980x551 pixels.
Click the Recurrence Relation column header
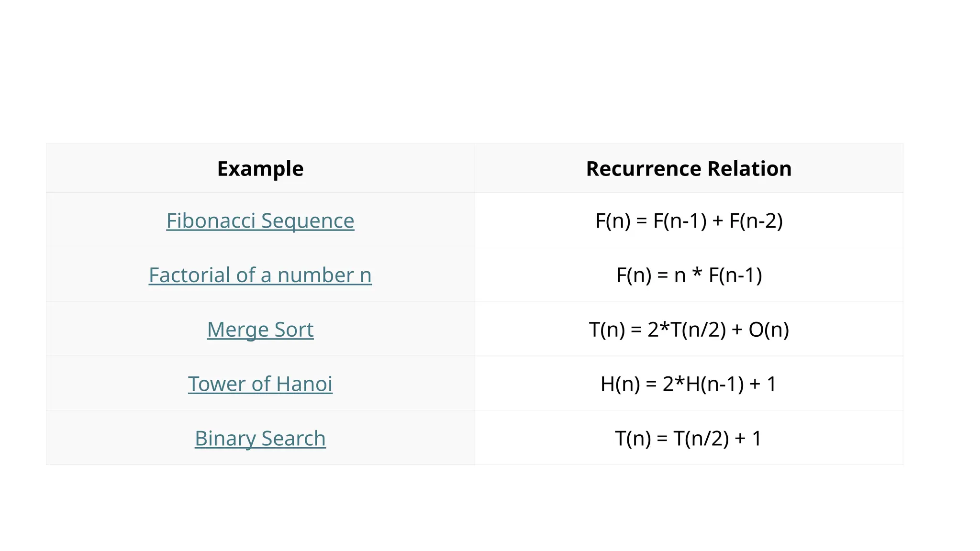click(689, 169)
